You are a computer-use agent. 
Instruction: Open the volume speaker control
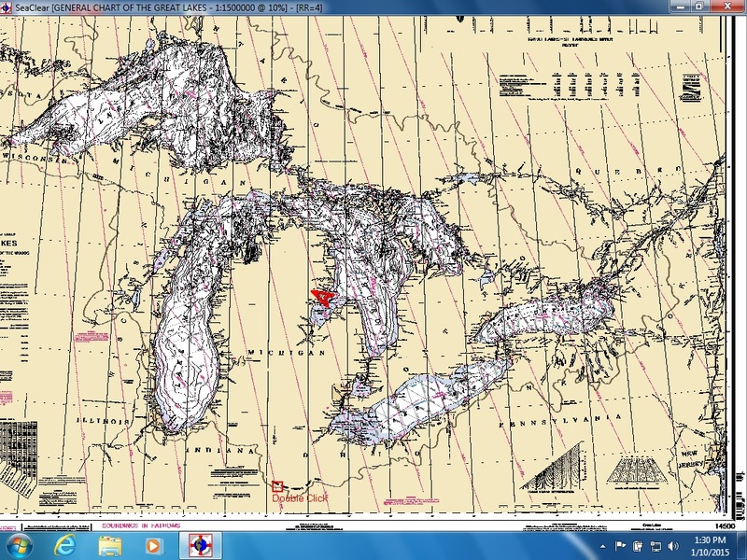click(672, 544)
